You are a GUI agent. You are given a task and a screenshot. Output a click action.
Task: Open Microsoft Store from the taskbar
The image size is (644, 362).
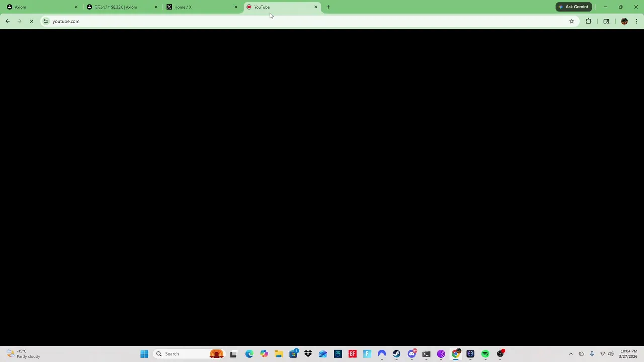coord(293,354)
